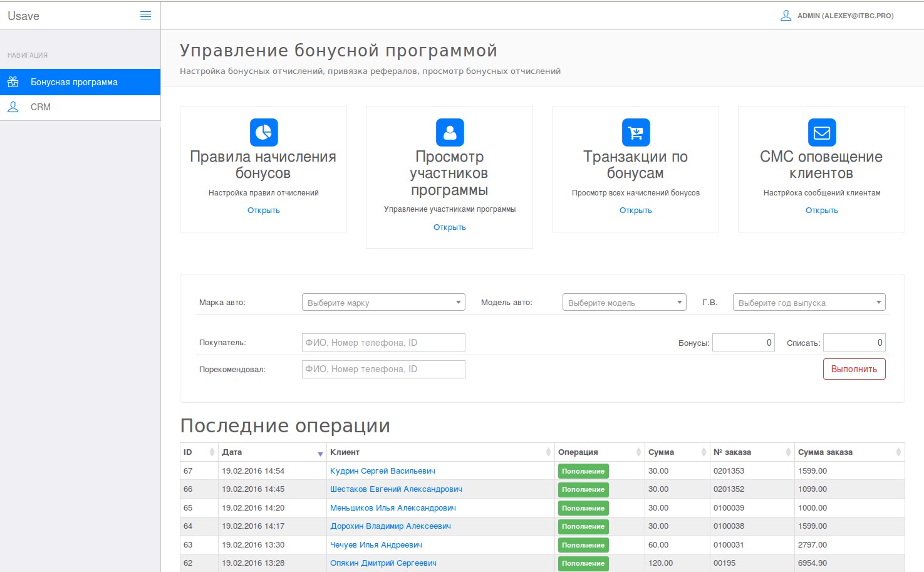Click Открыть under Просмотр участников программы

pos(450,227)
